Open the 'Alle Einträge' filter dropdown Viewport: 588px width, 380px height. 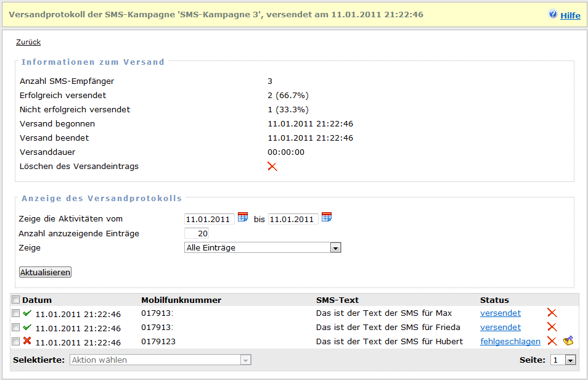point(263,248)
